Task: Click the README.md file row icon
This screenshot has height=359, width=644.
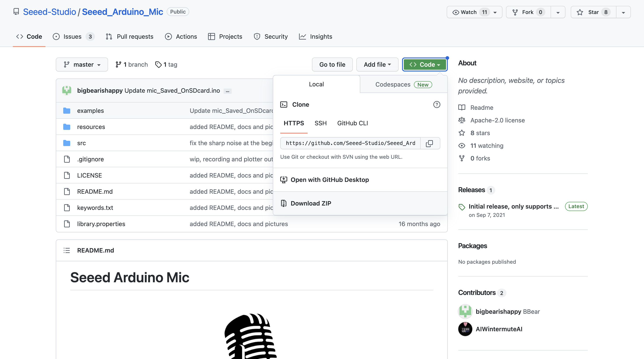Action: tap(67, 191)
